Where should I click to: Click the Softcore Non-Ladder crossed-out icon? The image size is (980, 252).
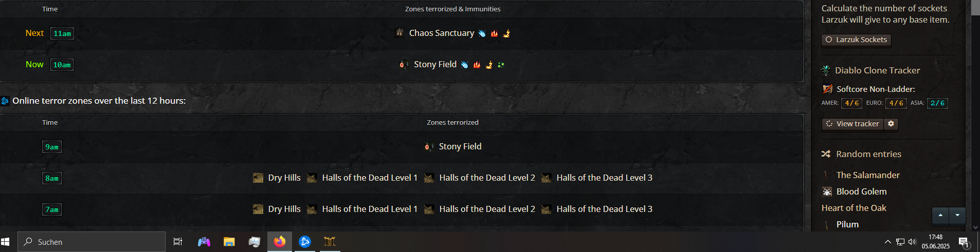tap(827, 89)
